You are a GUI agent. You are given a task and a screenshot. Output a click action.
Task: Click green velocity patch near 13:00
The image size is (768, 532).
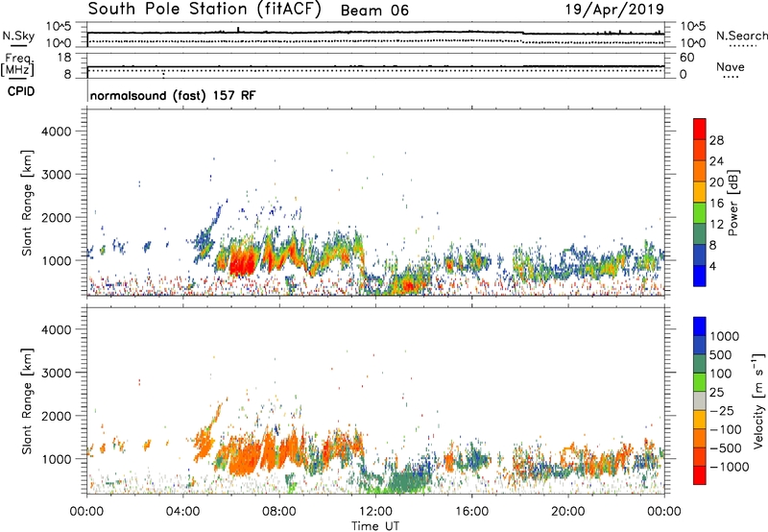[x=405, y=482]
